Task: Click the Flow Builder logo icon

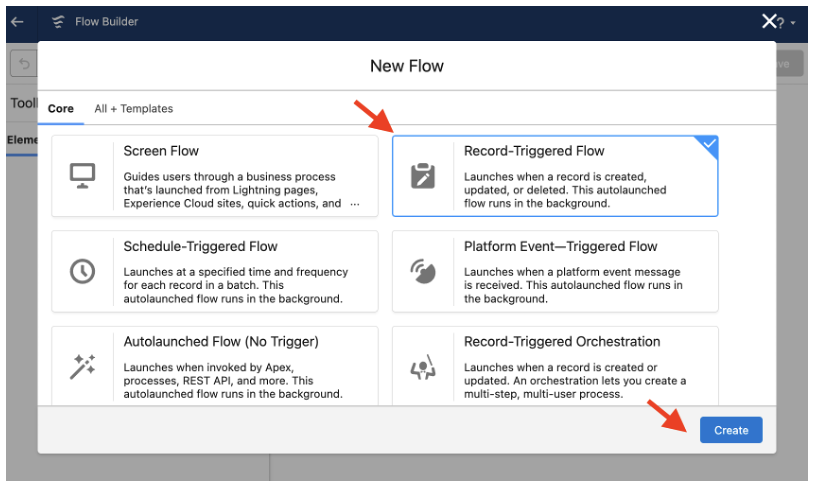Action: pyautogui.click(x=58, y=21)
